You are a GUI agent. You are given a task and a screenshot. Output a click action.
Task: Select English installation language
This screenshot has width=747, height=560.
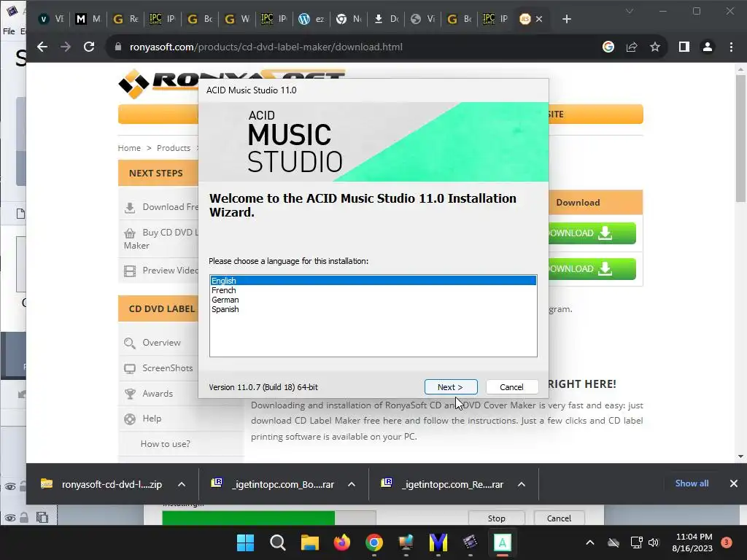tap(373, 281)
